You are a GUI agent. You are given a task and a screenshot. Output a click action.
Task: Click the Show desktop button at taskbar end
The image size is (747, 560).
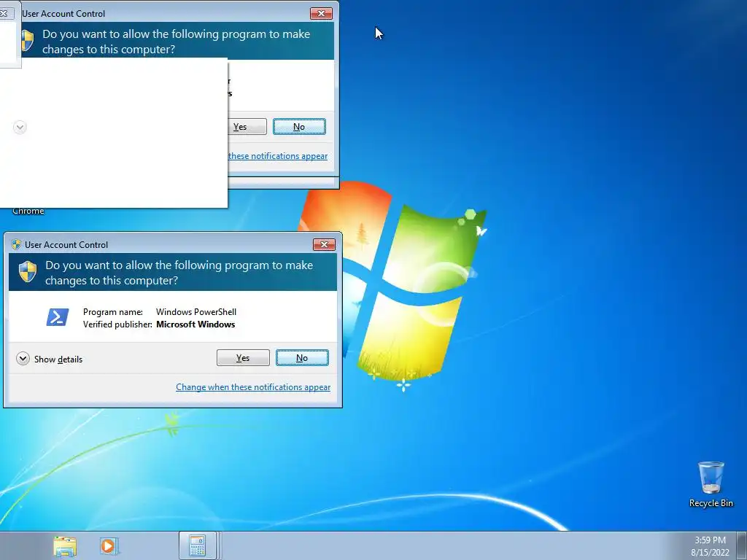[742, 545]
